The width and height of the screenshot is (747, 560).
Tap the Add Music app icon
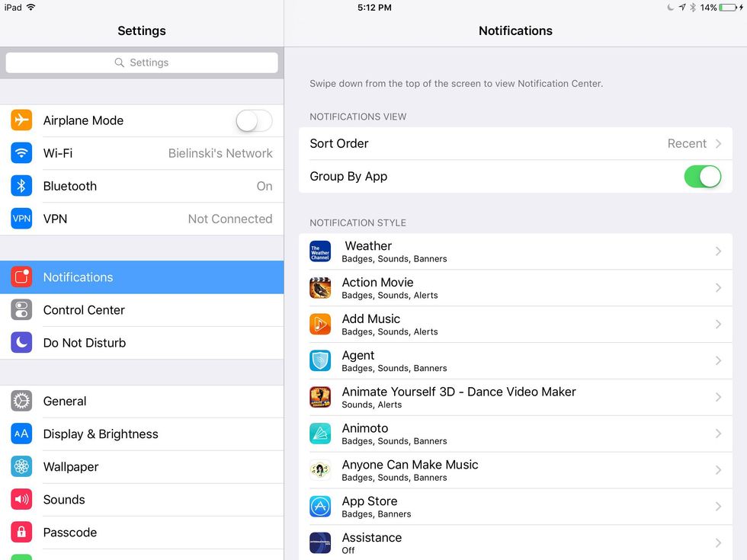click(320, 325)
